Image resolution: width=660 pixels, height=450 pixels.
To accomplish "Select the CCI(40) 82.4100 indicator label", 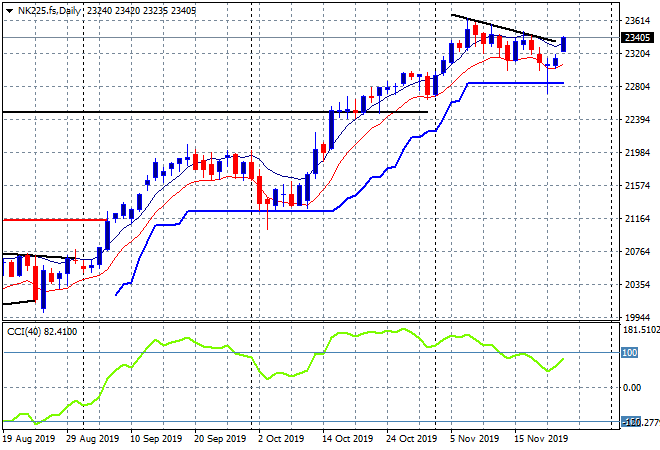I will coord(42,332).
